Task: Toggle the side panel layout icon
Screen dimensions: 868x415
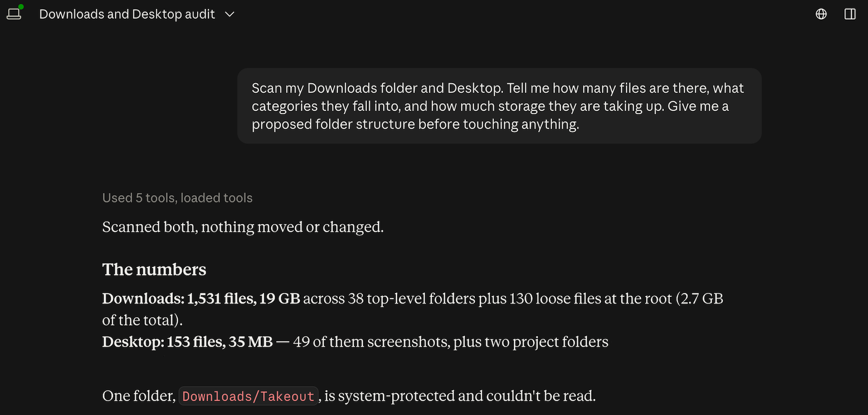Action: 850,14
